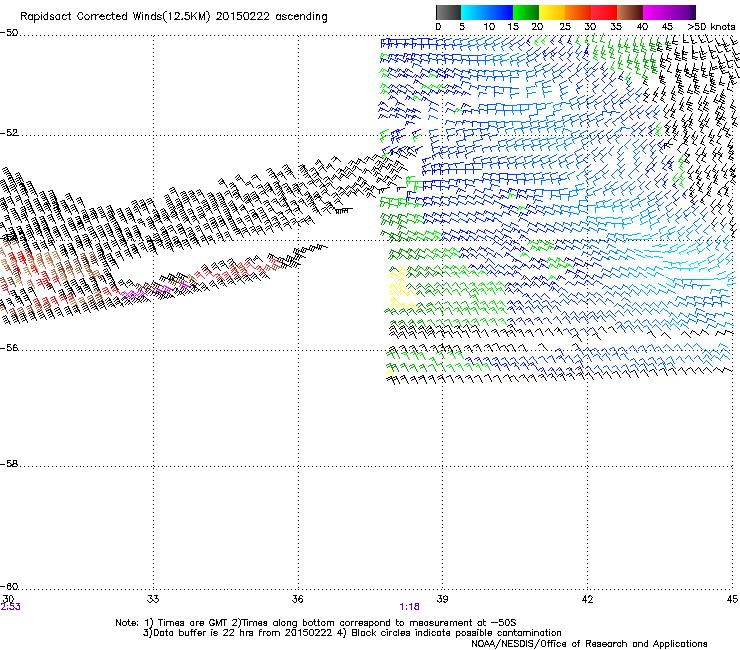Click latitude axis label '-50'
The width and height of the screenshot is (740, 650).
pos(9,33)
